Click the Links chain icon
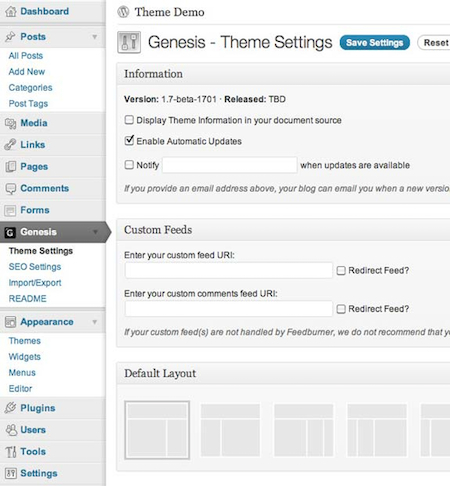The width and height of the screenshot is (450, 486). (11, 145)
